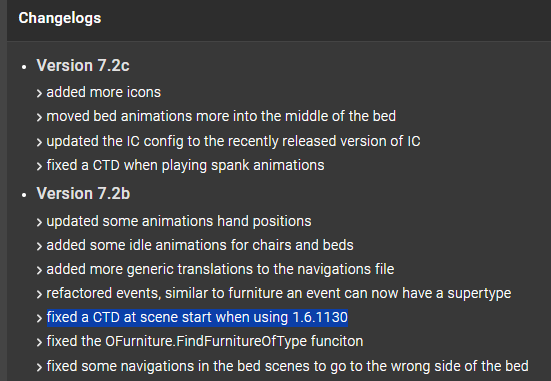Select the Version 7.2c heading
This screenshot has height=381, width=551.
(x=83, y=66)
